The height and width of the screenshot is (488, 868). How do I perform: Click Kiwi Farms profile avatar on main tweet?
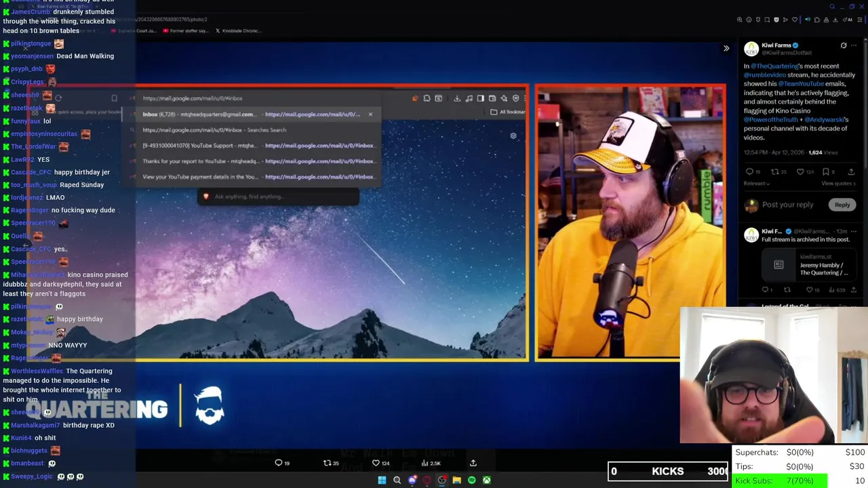751,49
